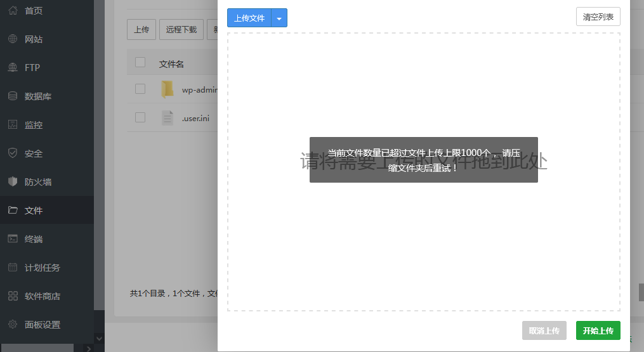Click the calendar icon beside 计划任务

[13, 268]
